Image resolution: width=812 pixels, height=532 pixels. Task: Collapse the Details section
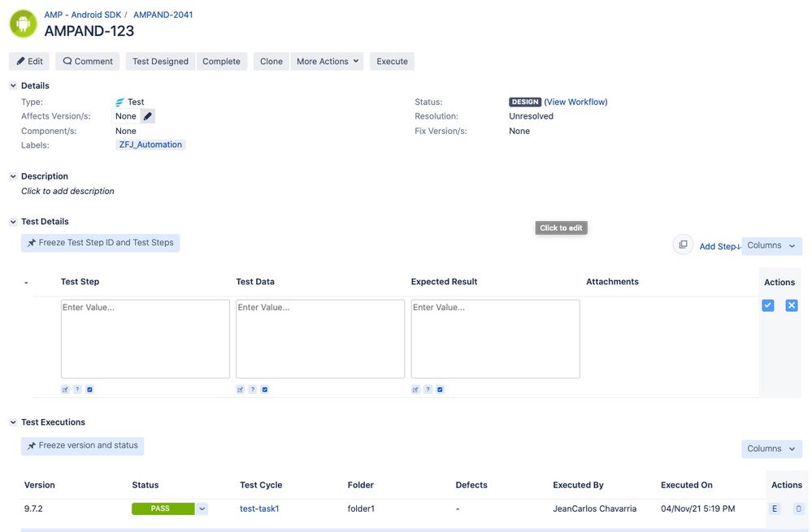[13, 85]
